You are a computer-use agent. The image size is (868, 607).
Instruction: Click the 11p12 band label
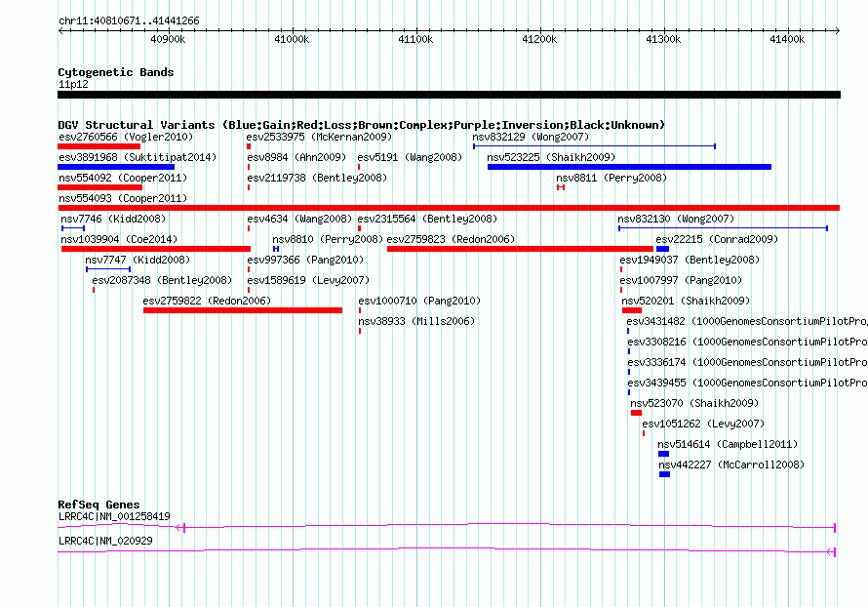(x=73, y=84)
